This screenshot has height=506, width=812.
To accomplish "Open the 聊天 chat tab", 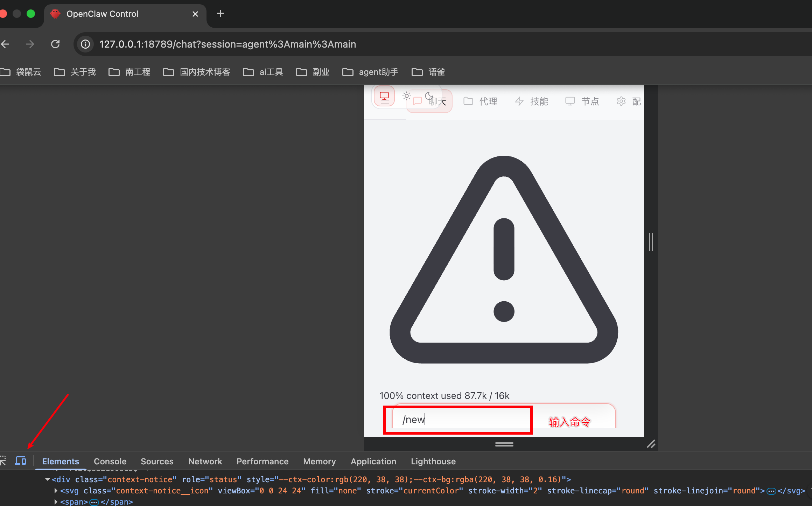I will tap(430, 102).
